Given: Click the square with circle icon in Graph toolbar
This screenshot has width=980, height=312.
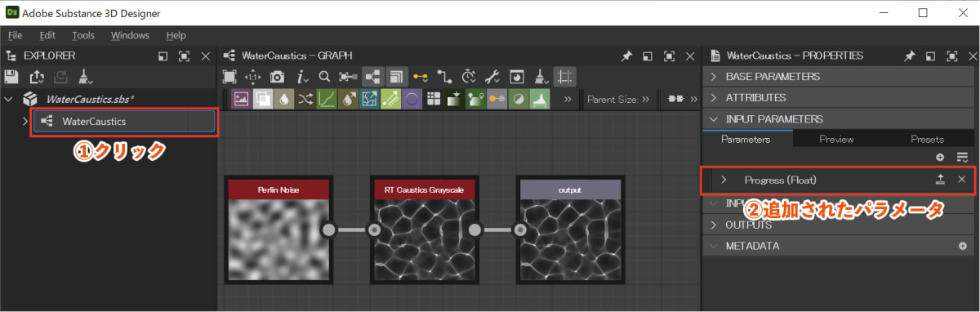Looking at the screenshot, I should (x=517, y=77).
